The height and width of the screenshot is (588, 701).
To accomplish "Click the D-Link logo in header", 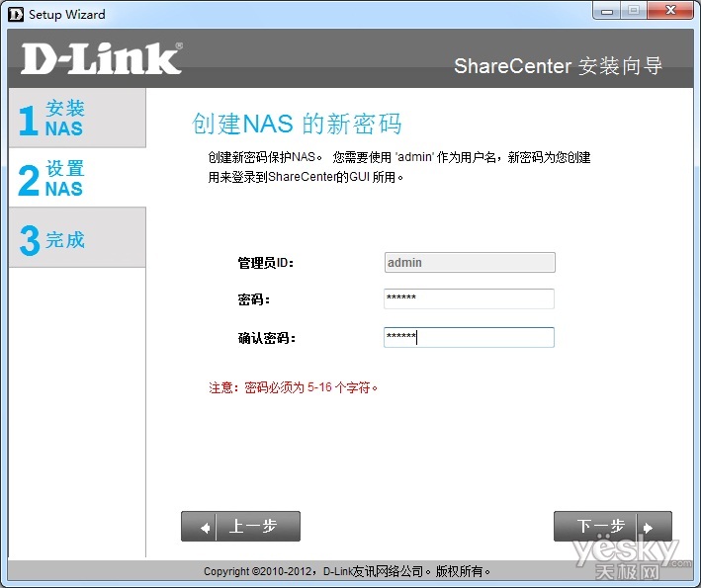I will coord(102,58).
